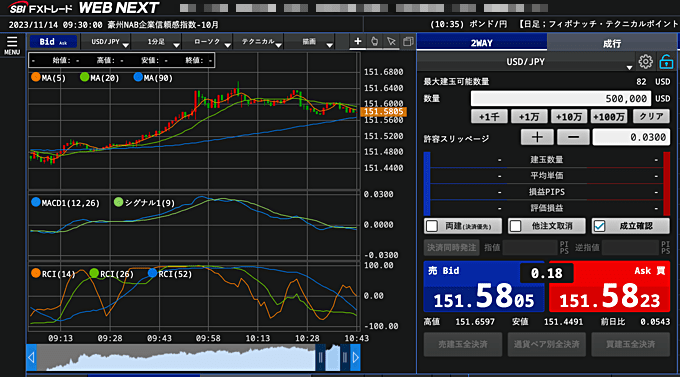
Task: Select the crosshair plus cursor tool
Action: point(358,42)
